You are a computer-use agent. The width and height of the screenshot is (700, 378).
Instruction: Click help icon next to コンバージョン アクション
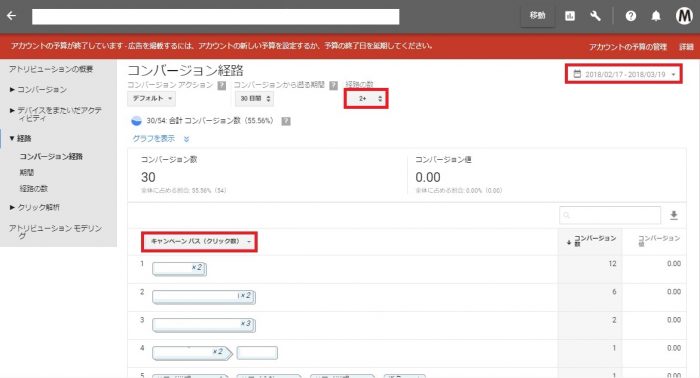pos(221,85)
